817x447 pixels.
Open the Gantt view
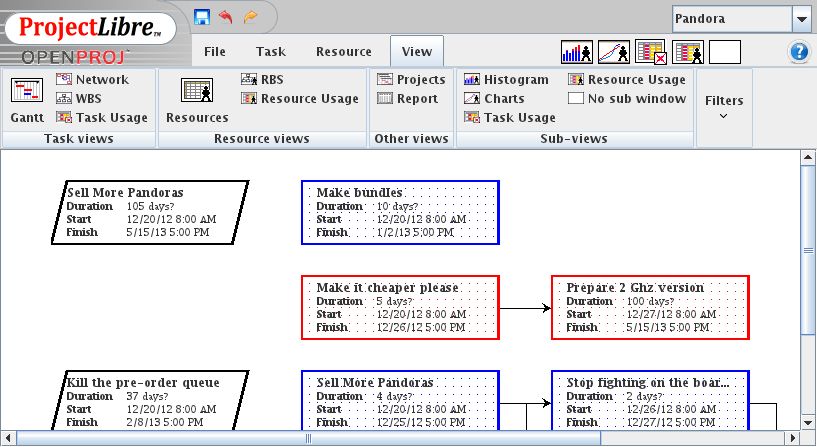click(x=26, y=100)
